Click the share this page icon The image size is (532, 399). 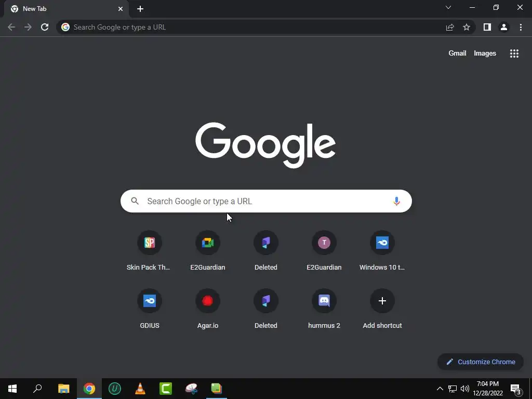(x=450, y=27)
